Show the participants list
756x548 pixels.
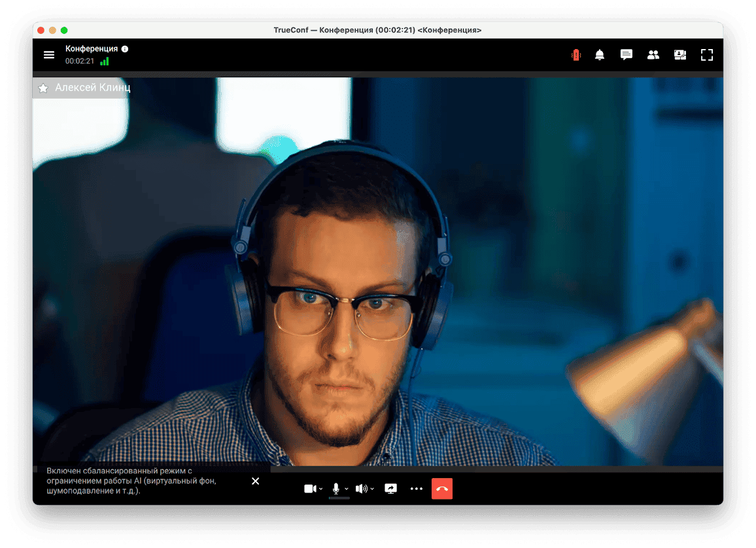point(653,55)
